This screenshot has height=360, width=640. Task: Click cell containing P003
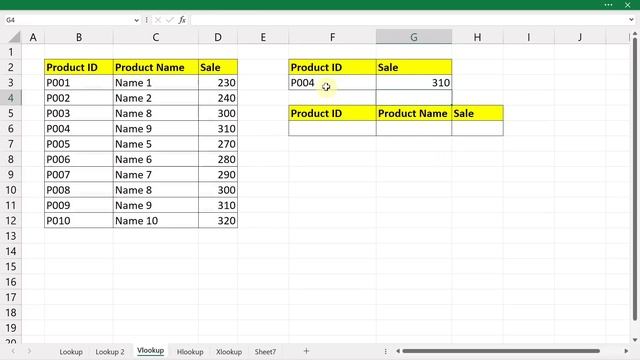pos(79,113)
